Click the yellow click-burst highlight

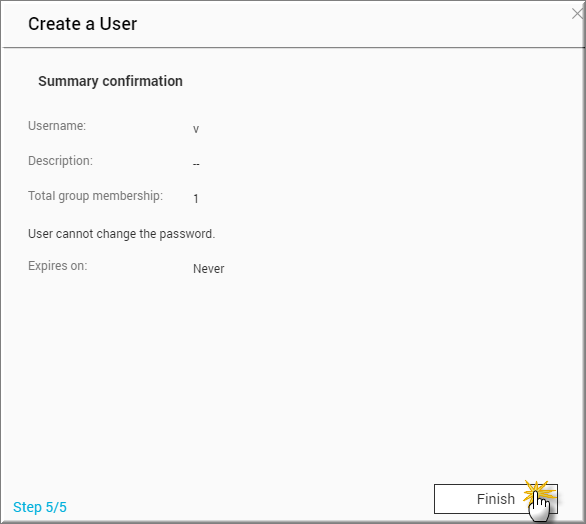(538, 493)
